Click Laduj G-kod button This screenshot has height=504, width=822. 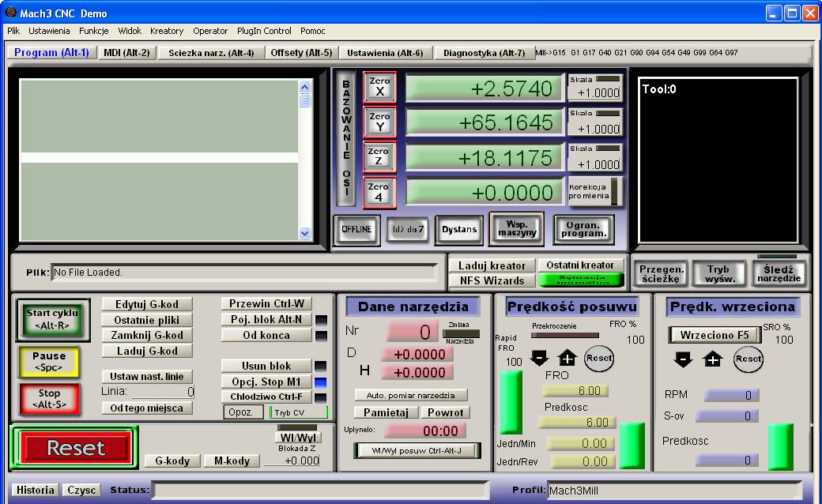(x=147, y=351)
